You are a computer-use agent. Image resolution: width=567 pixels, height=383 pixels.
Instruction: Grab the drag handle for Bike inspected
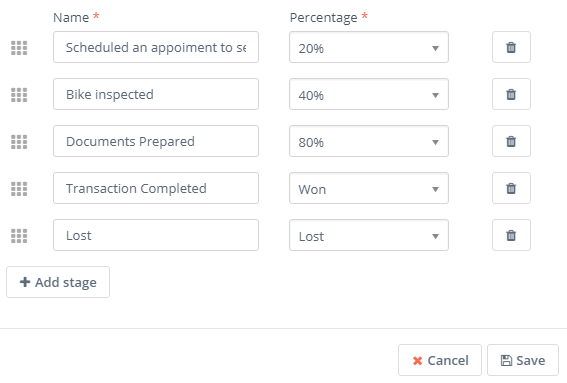point(19,95)
